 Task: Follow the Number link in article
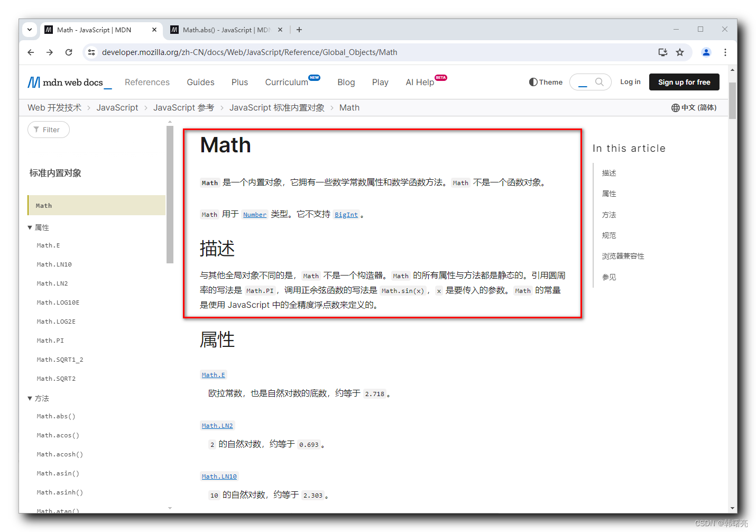coord(255,215)
